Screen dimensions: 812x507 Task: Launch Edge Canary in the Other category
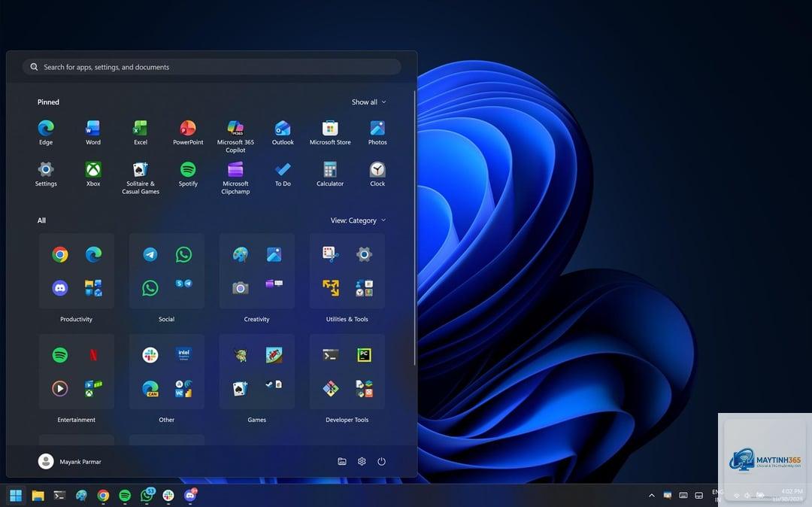click(x=150, y=388)
